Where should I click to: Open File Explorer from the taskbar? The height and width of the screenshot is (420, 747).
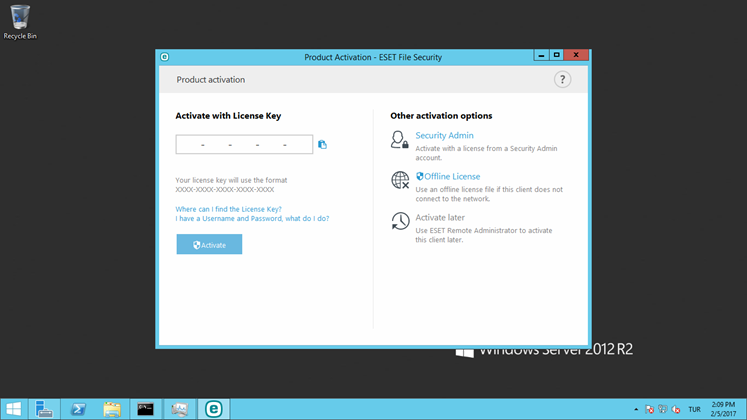(x=112, y=409)
